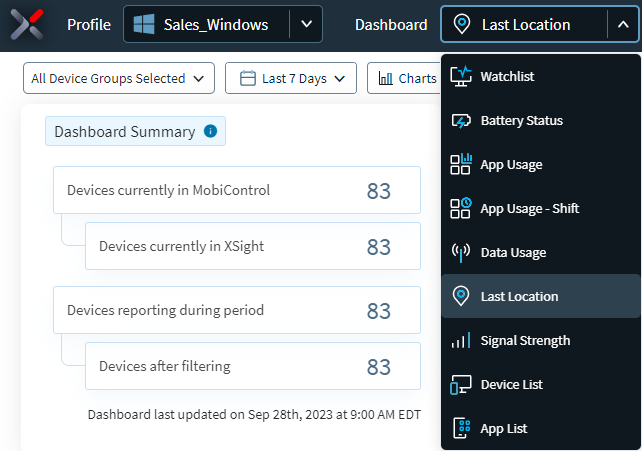Screen dimensions: 642x451
Task: Click the App Usage grid chart icon
Action: pos(461,164)
